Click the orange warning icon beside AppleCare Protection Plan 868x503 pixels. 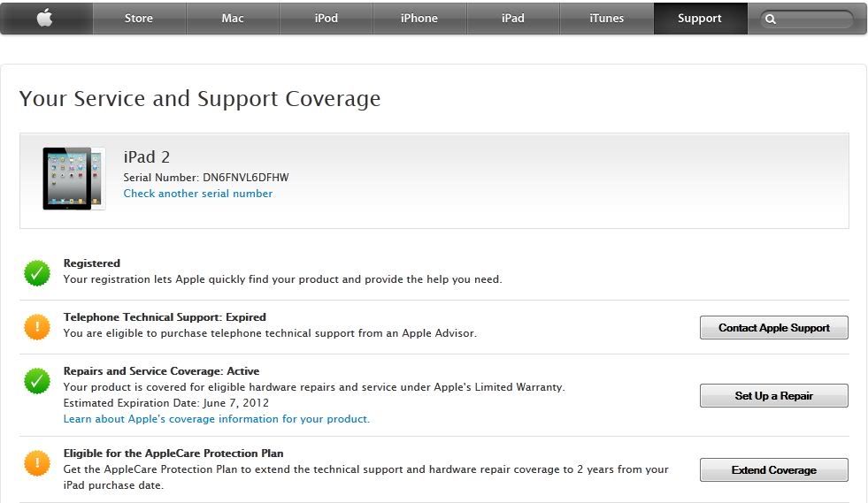point(37,463)
